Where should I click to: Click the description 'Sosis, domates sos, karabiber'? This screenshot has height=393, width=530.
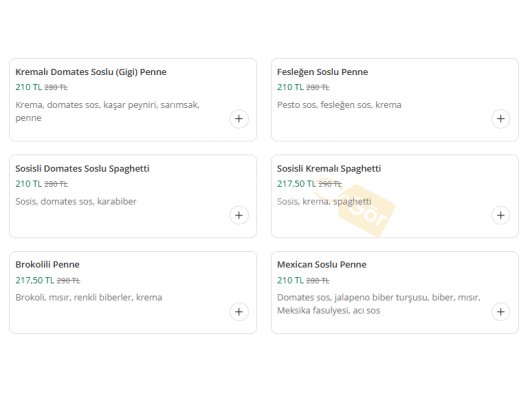pos(76,202)
